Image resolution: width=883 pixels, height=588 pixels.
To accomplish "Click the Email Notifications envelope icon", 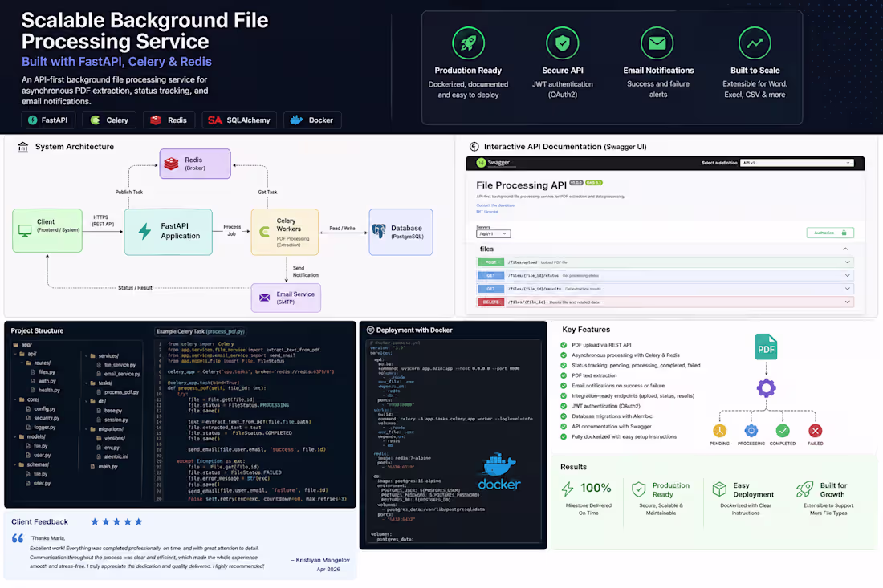I will click(657, 43).
